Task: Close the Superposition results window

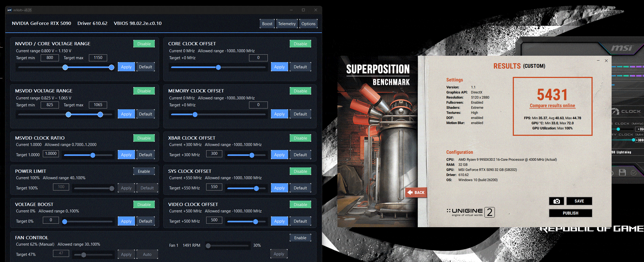Action: pos(606,61)
